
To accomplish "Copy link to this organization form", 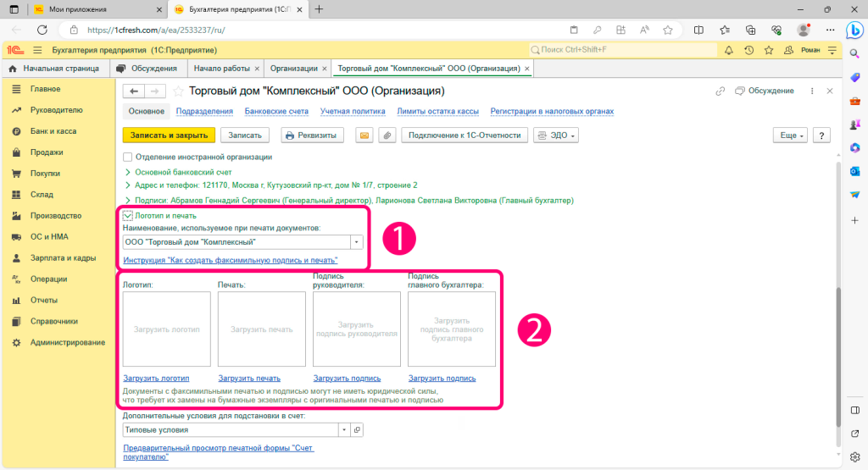I will coord(721,91).
